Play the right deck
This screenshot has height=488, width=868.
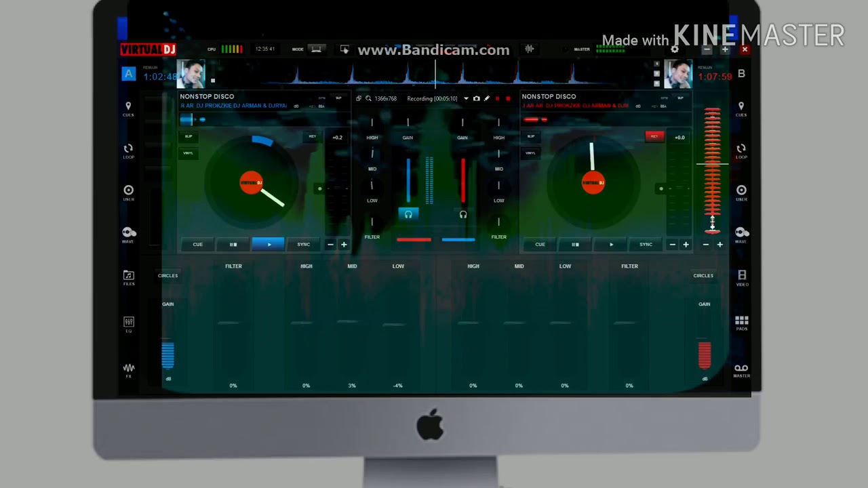(611, 245)
